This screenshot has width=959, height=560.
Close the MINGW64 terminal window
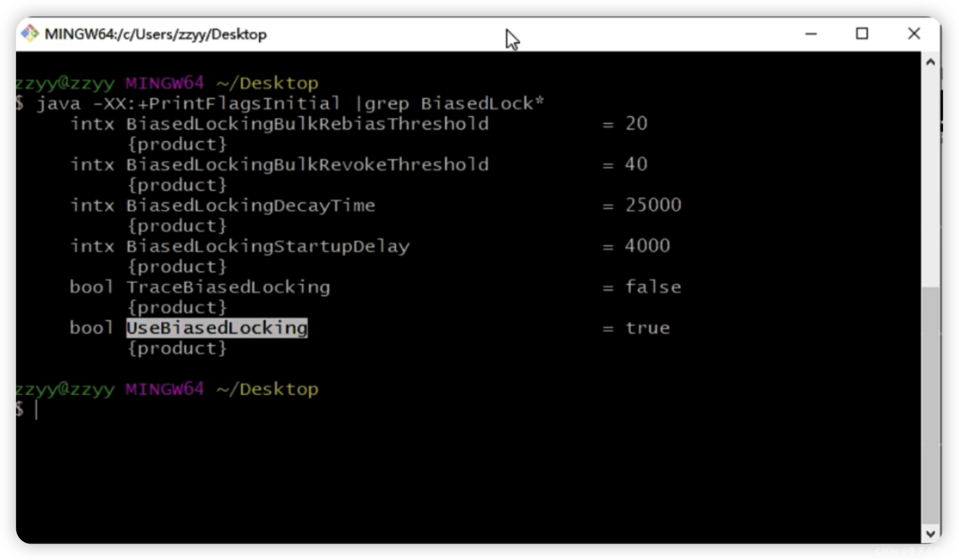(x=914, y=34)
